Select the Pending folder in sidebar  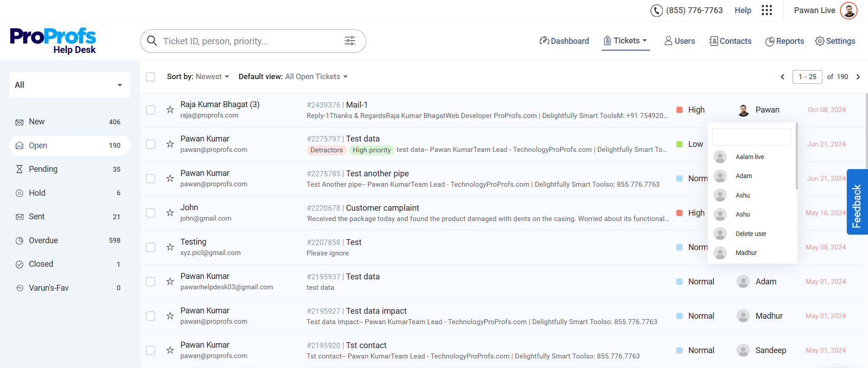coord(43,169)
